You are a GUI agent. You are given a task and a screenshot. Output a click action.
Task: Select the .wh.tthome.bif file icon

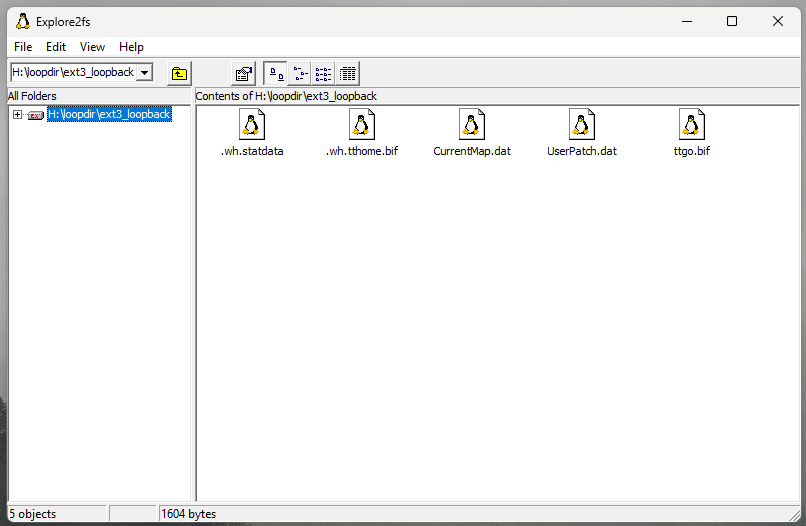click(x=362, y=124)
